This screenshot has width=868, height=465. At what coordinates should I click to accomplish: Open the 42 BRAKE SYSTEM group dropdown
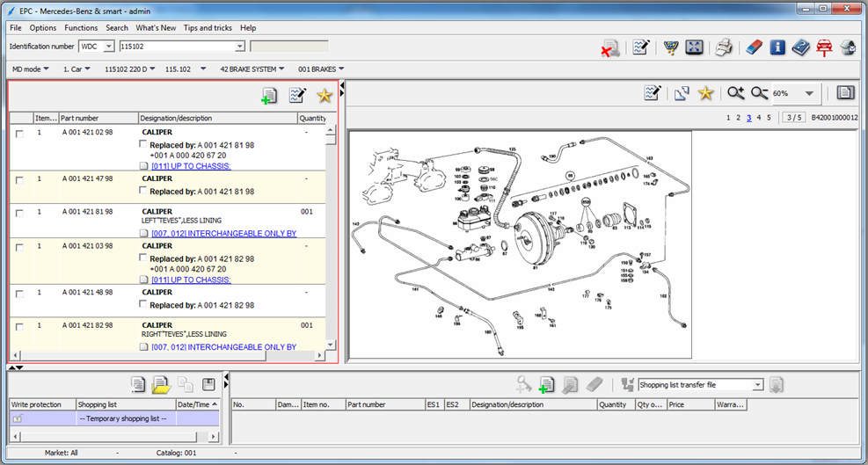pyautogui.click(x=252, y=69)
